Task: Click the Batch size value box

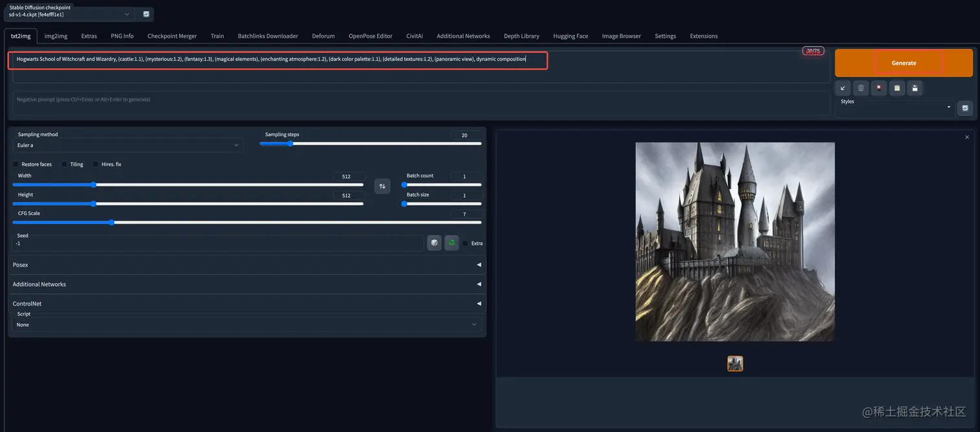Action: (x=467, y=196)
